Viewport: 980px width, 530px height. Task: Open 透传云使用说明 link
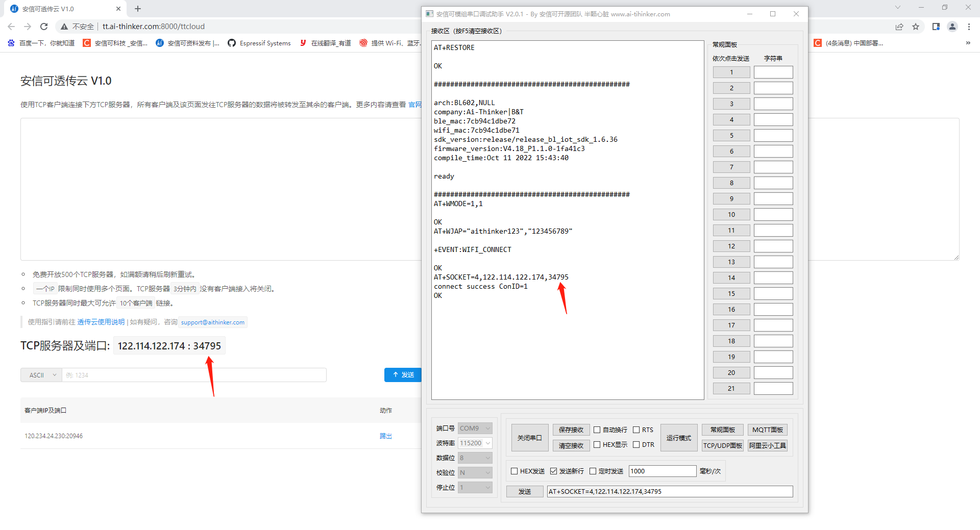point(101,322)
